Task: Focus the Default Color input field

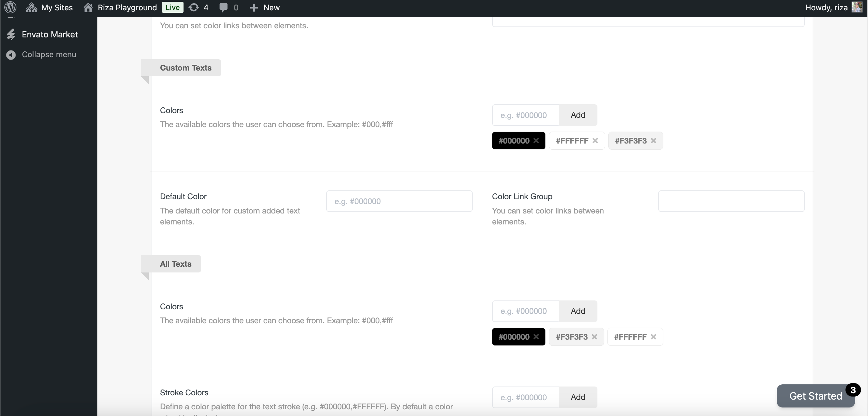Action: tap(399, 201)
